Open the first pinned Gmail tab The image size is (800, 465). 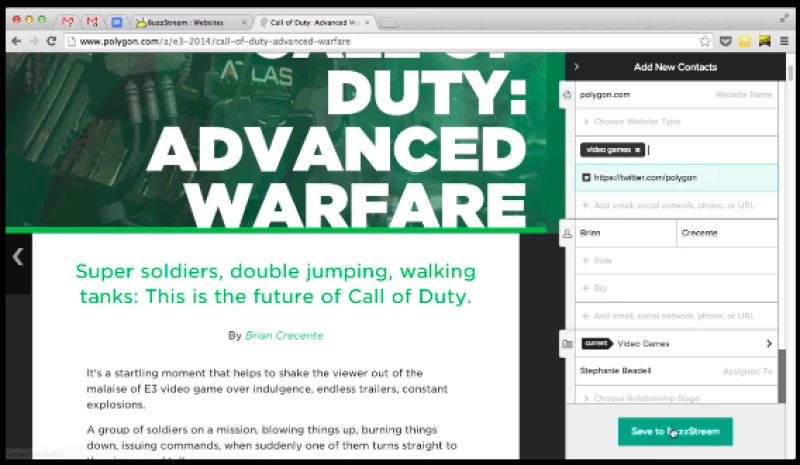point(67,21)
